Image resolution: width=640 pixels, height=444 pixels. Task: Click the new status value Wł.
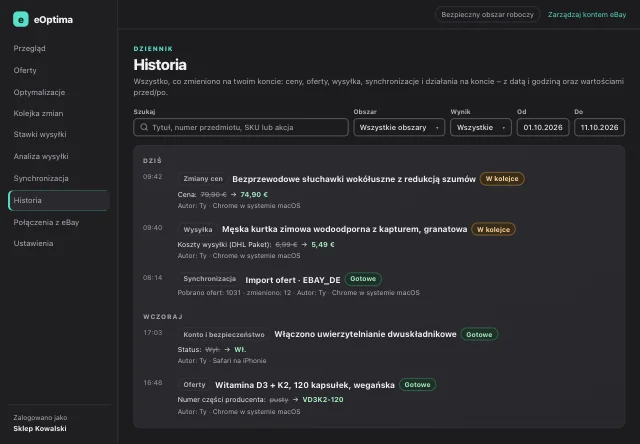[240, 350]
